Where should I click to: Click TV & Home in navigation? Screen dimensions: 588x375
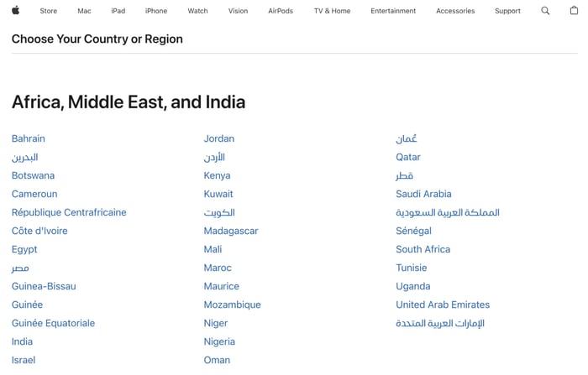click(x=332, y=11)
